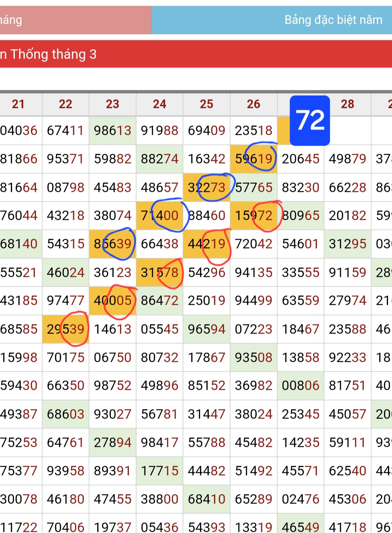Select the day 24 column header
The width and height of the screenshot is (392, 533).
click(160, 104)
